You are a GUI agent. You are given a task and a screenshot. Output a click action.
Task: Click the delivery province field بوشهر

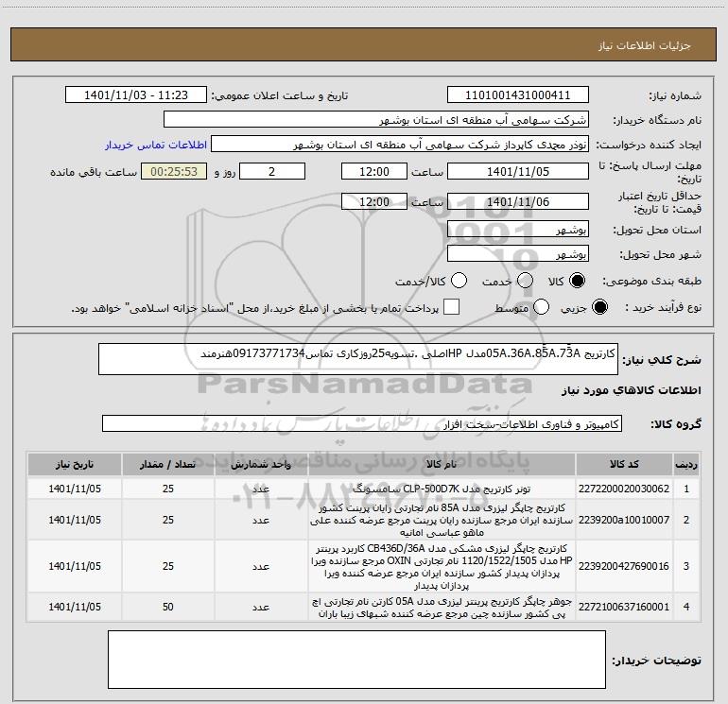tap(518, 230)
